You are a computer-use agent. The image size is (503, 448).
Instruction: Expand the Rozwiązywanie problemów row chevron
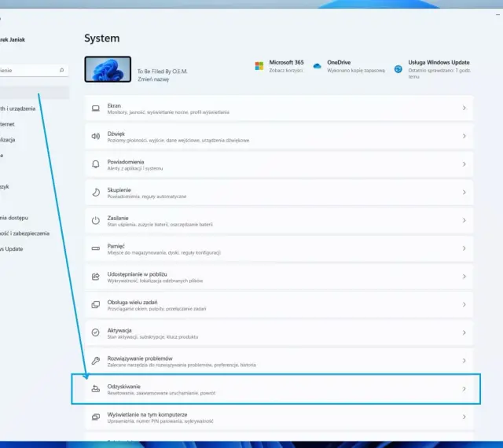click(464, 361)
